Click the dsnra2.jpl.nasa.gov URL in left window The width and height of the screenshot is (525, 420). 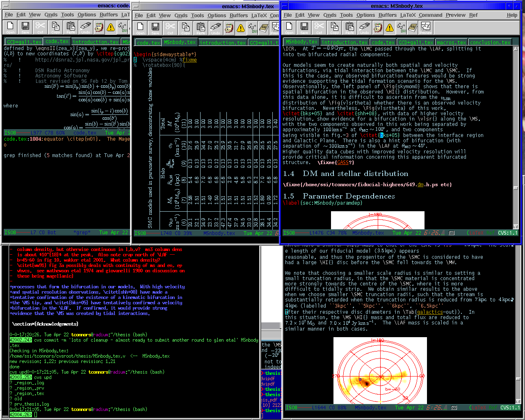point(82,59)
